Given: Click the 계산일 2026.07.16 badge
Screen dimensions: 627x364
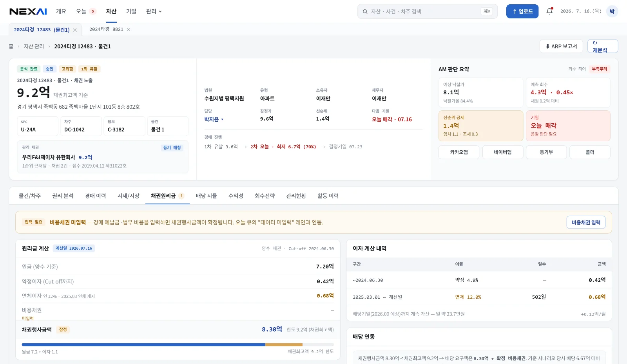Looking at the screenshot, I should 74,248.
